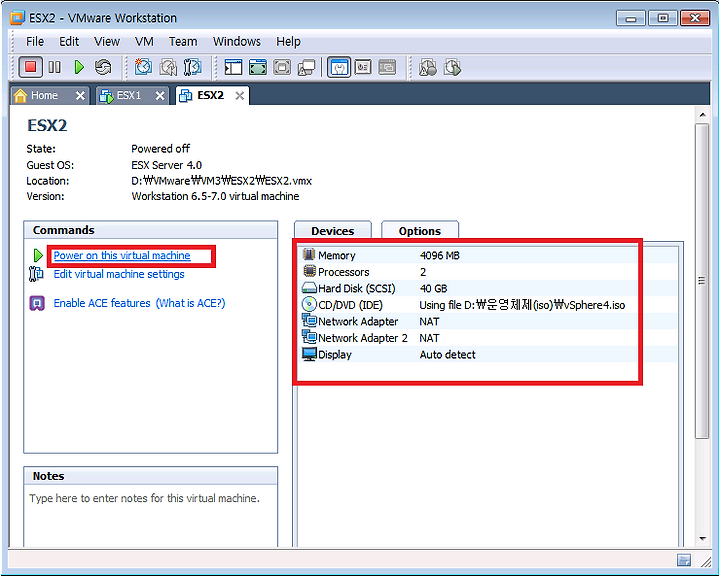The height and width of the screenshot is (576, 720).
Task: Click the (What is ACE?) link
Action: pyautogui.click(x=191, y=303)
